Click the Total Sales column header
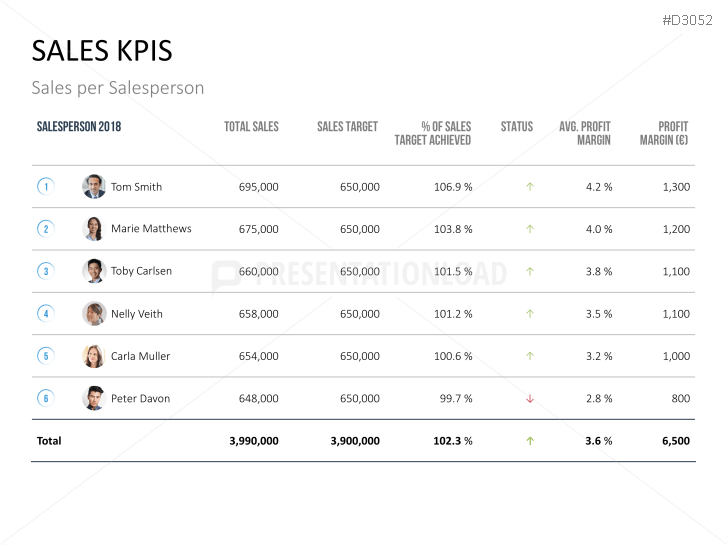This screenshot has height=545, width=727. (251, 127)
